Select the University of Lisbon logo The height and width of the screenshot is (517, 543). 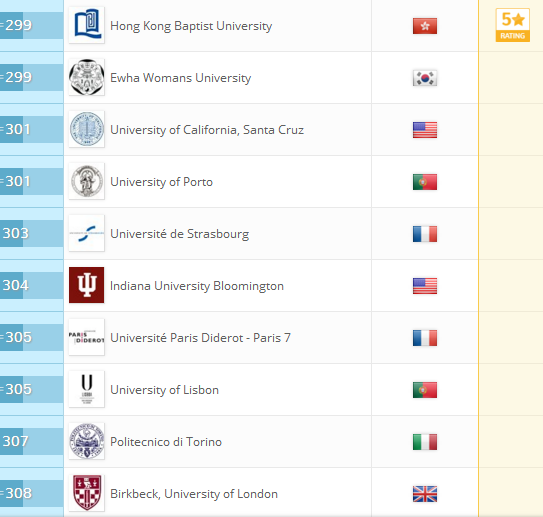point(87,389)
